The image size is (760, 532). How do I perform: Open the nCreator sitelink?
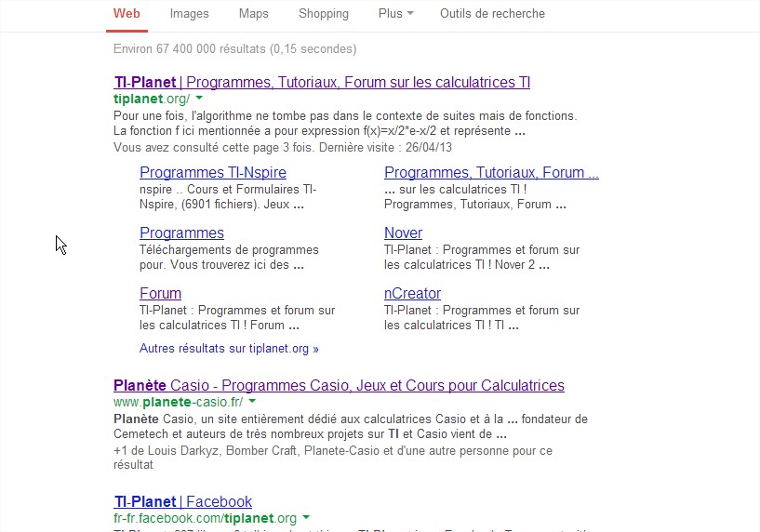[x=412, y=294]
